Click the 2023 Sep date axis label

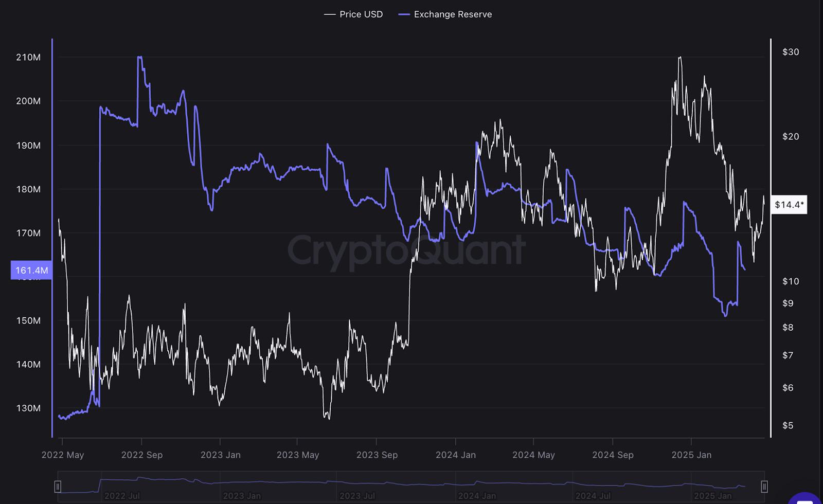coord(377,455)
